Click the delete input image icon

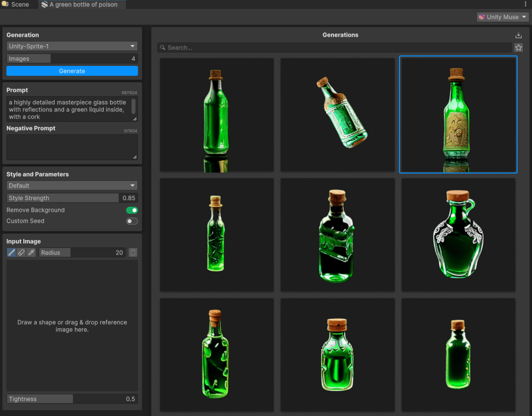(133, 253)
